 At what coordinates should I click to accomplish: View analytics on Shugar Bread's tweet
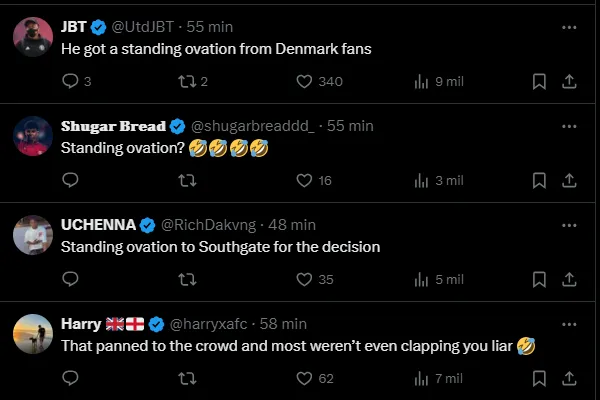(421, 181)
